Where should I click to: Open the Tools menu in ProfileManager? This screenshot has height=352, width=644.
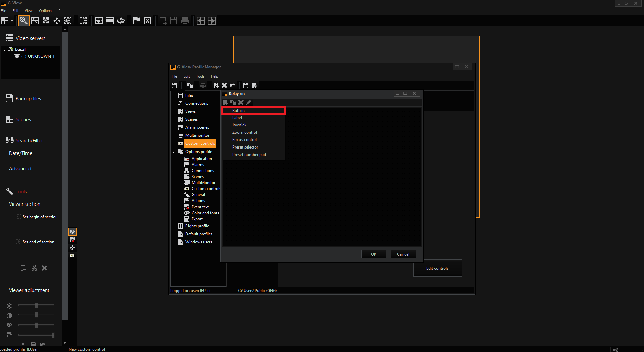click(200, 76)
